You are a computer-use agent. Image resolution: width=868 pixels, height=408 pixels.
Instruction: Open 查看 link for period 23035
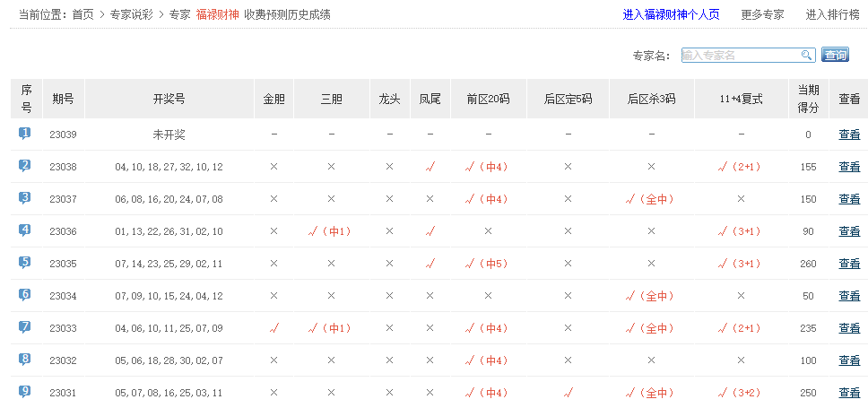point(848,264)
